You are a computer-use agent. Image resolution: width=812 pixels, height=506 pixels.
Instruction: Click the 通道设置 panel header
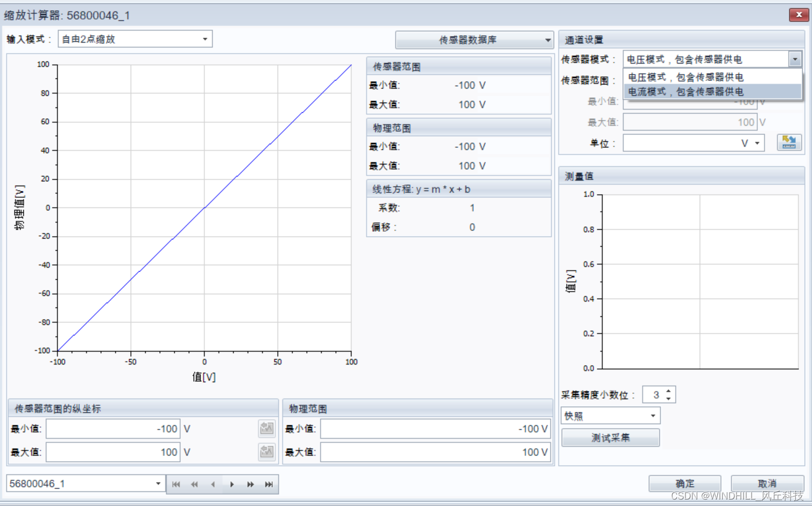(681, 39)
